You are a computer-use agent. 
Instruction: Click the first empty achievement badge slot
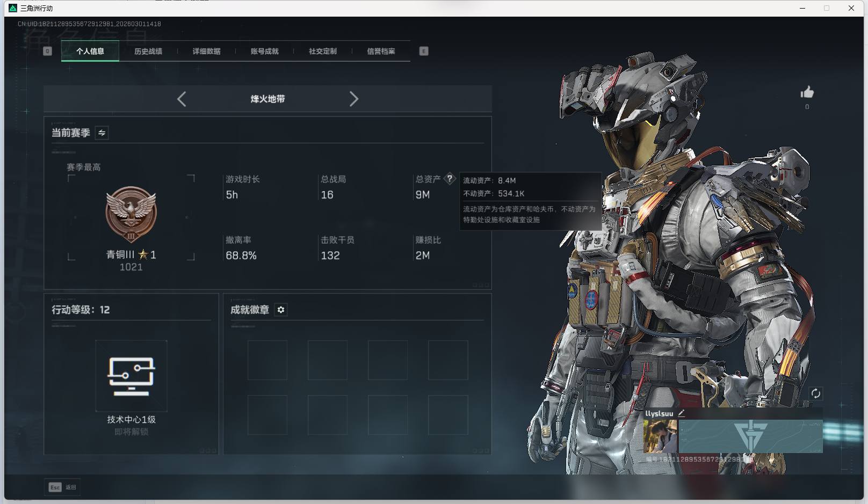[267, 360]
